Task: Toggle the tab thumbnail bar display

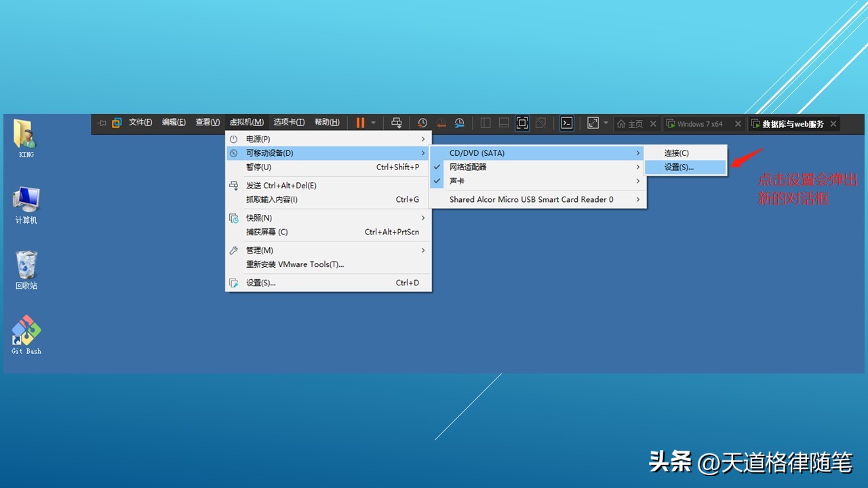Action: [x=503, y=123]
